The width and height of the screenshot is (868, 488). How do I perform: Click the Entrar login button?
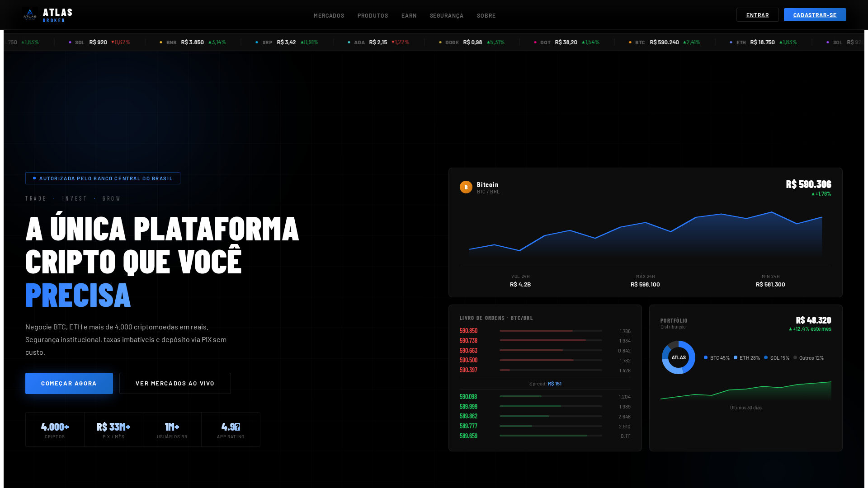point(758,15)
